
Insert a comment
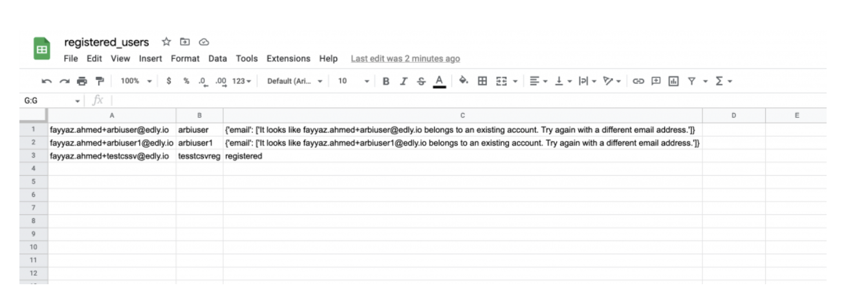[656, 81]
